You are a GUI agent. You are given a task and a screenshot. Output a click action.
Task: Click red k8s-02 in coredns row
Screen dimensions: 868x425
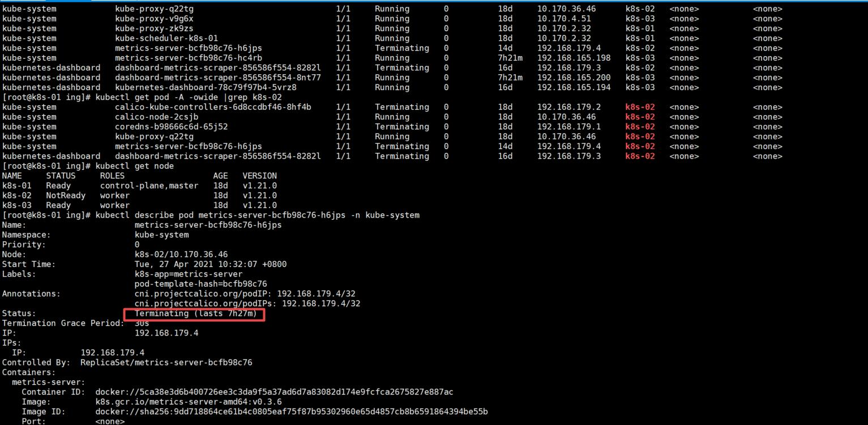(x=640, y=126)
